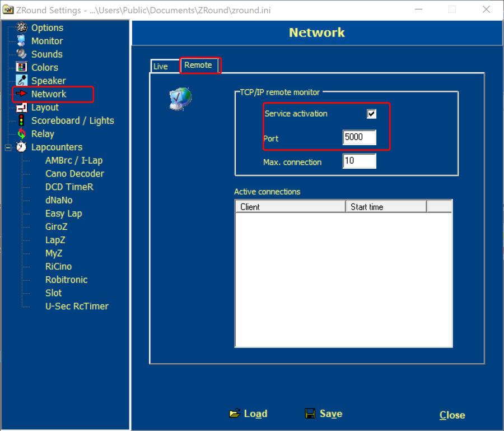
Task: Click the Load button text
Action: click(255, 414)
